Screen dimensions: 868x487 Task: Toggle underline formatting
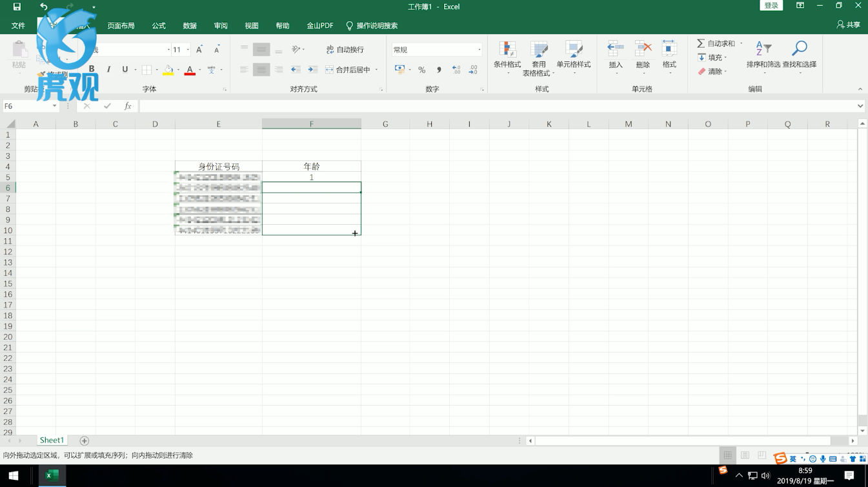tap(125, 69)
